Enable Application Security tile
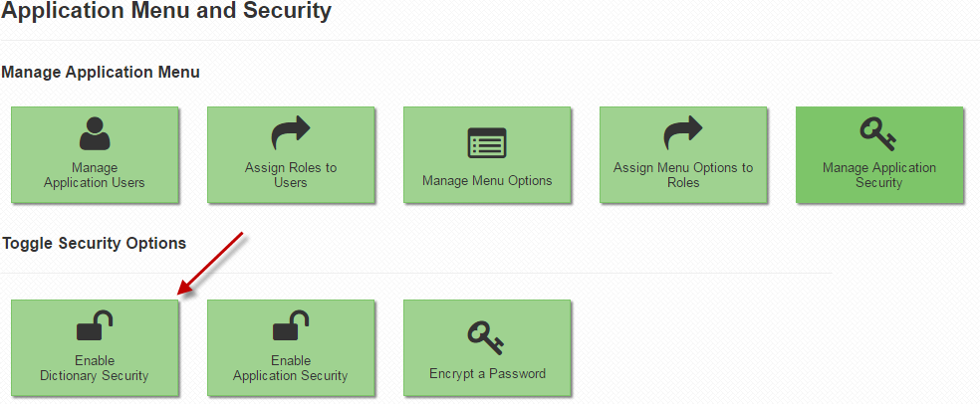Image resolution: width=980 pixels, height=404 pixels. [x=291, y=348]
